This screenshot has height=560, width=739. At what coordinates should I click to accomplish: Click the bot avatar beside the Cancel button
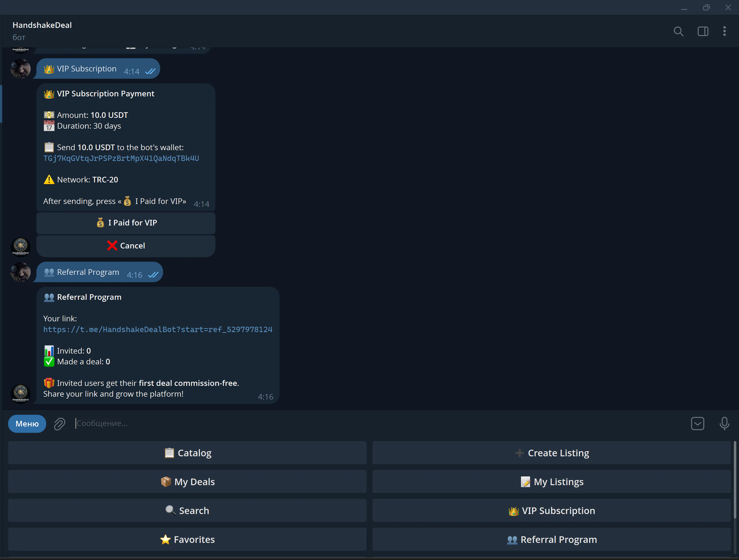[20, 247]
